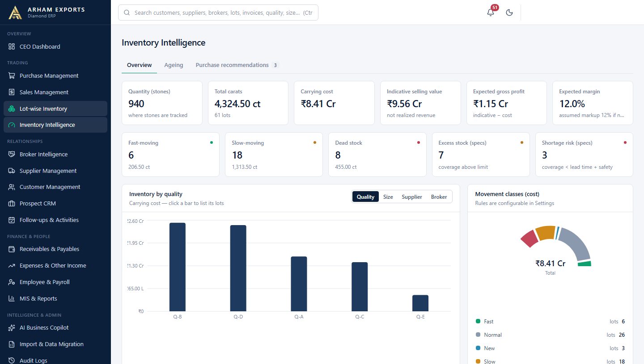
Task: Click the Q-D bar in chart
Action: 238,268
